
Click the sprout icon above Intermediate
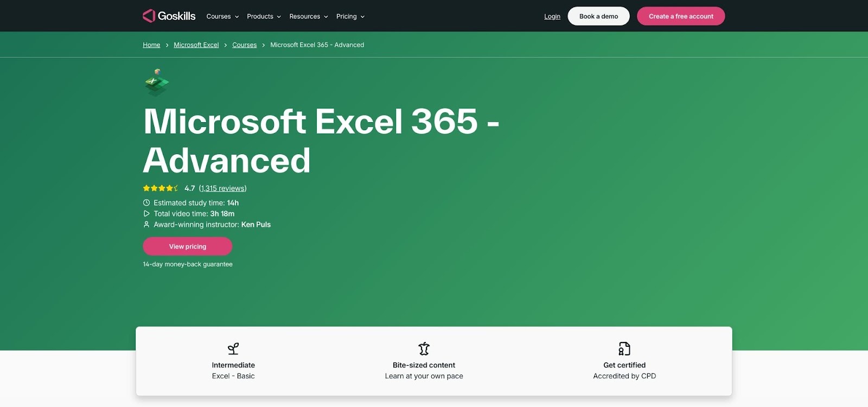point(233,348)
